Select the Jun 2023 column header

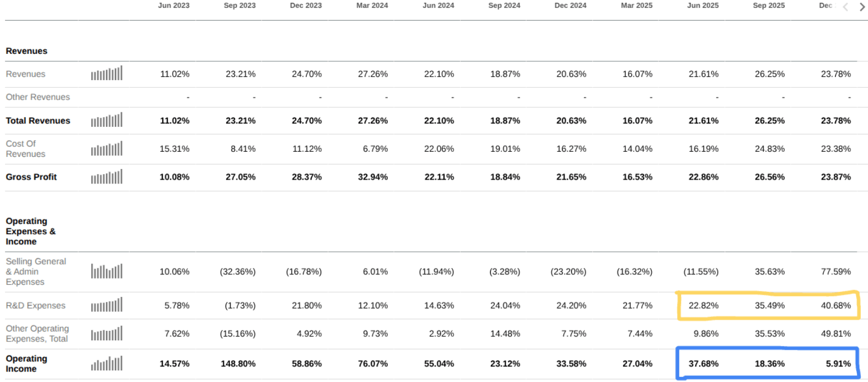(173, 6)
